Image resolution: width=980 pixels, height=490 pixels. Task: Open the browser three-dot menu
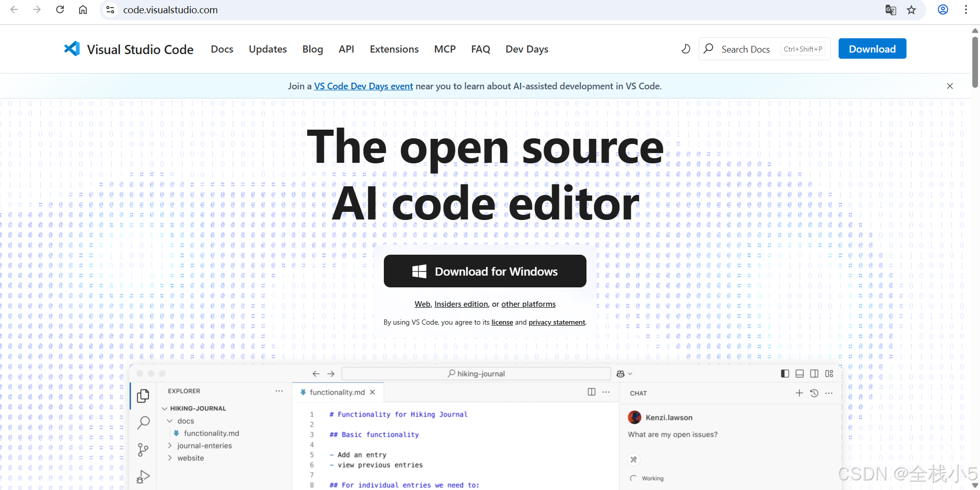coord(966,10)
